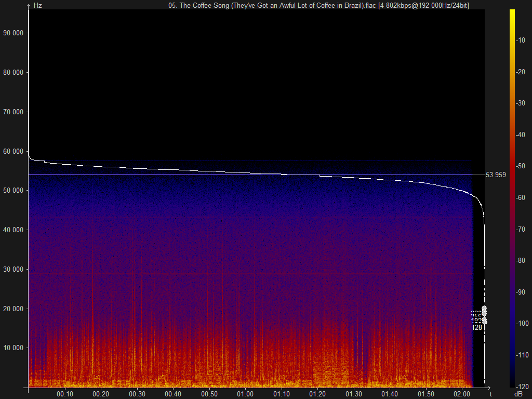The width and height of the screenshot is (532, 399).
Task: Click the 'Hz' frequency axis unit label
Action: (37, 6)
